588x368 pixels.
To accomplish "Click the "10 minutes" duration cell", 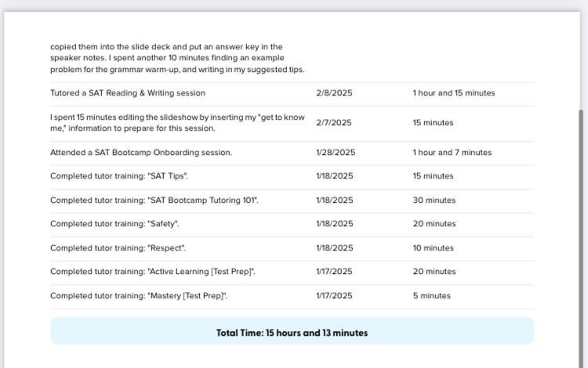I will pos(433,248).
